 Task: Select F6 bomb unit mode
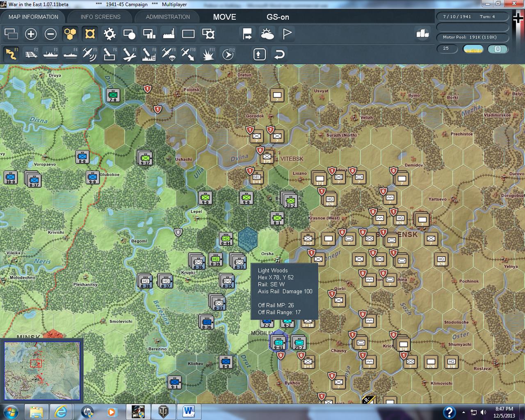(110, 54)
